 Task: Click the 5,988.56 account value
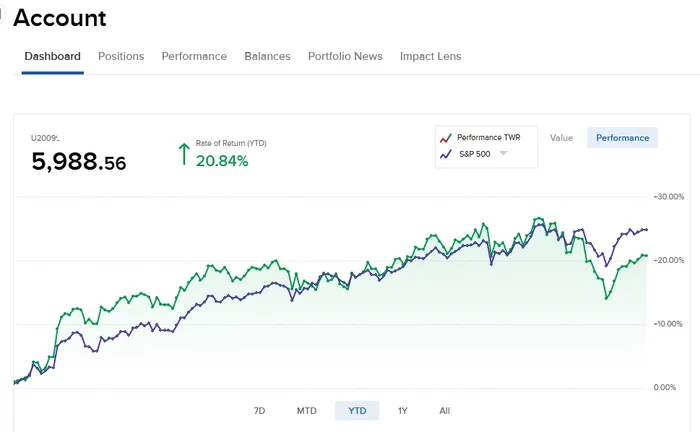click(79, 161)
